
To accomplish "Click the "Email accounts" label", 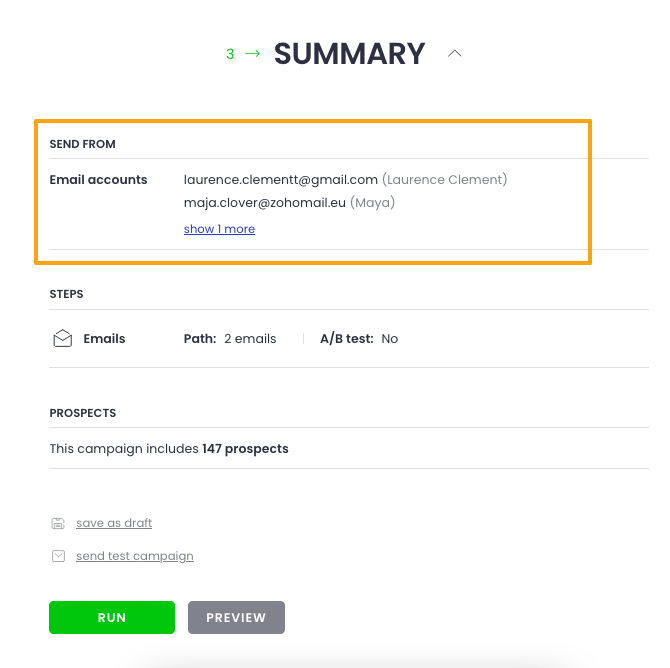I will click(x=98, y=180).
